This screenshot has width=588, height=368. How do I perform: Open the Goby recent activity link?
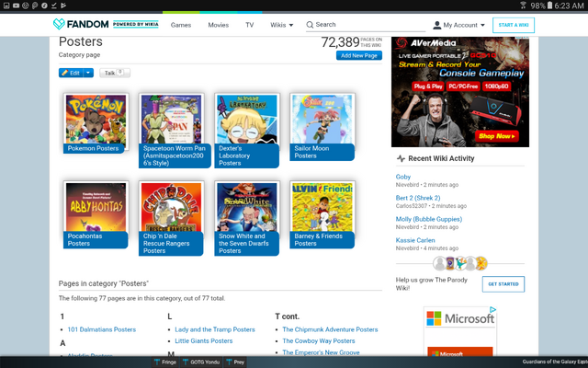point(403,177)
